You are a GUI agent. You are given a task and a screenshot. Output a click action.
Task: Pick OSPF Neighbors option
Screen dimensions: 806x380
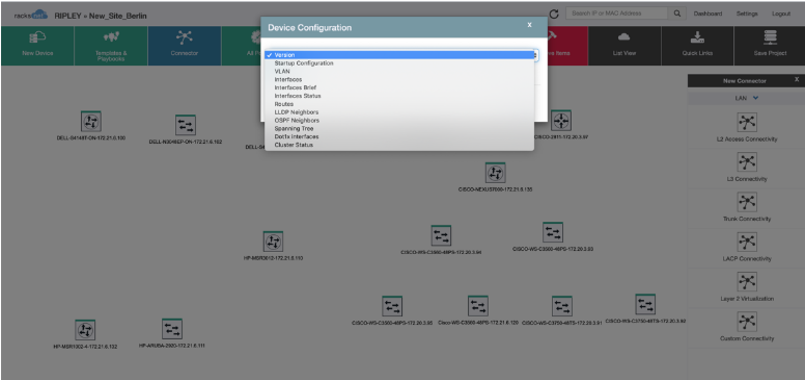(x=399, y=120)
